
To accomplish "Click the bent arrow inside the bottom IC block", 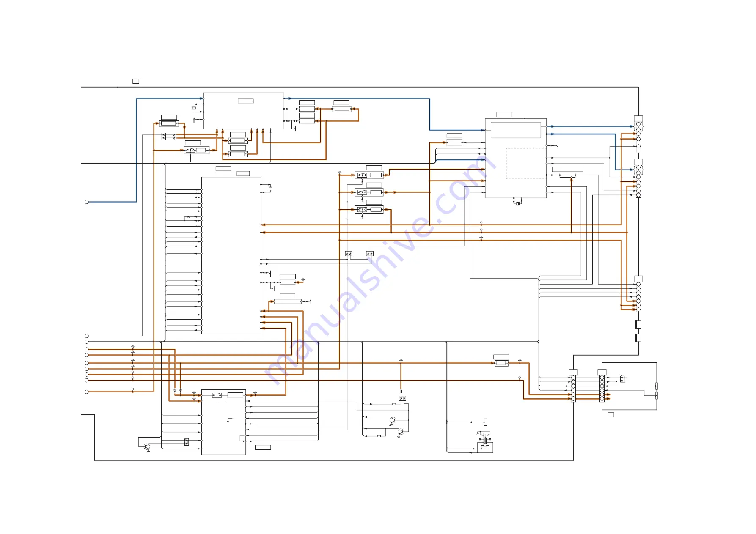I will click(x=229, y=420).
